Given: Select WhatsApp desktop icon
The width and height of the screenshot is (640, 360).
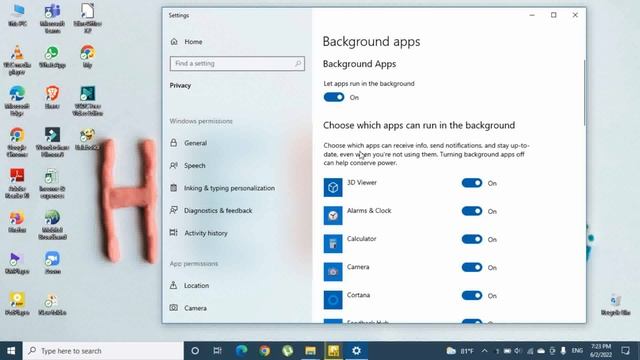Looking at the screenshot, I should click(52, 57).
